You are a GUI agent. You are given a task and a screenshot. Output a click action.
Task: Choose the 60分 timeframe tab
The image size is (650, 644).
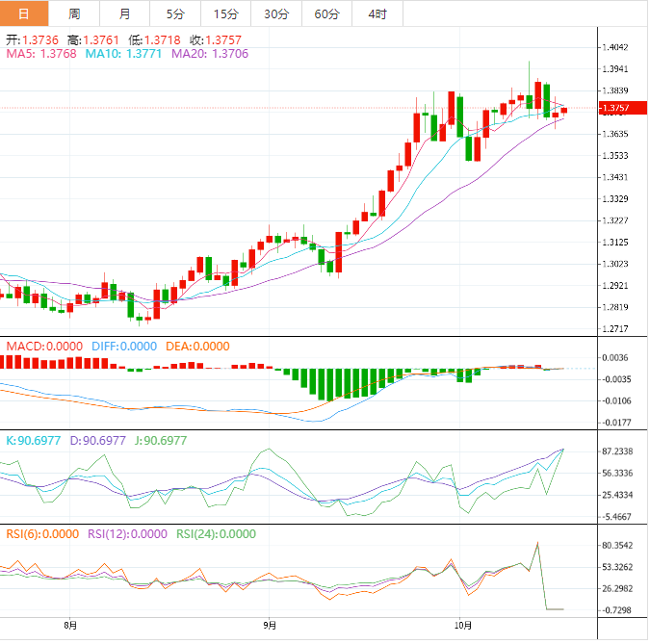pyautogui.click(x=326, y=13)
